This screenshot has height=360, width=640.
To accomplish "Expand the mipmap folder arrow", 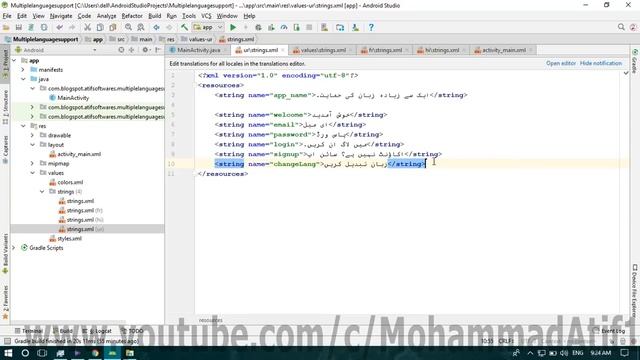I will [32, 164].
